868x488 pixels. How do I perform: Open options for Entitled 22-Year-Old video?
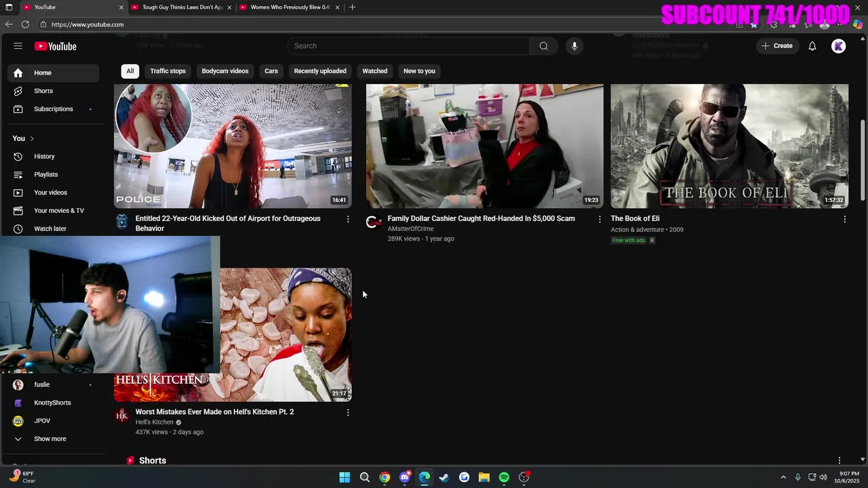tap(348, 219)
